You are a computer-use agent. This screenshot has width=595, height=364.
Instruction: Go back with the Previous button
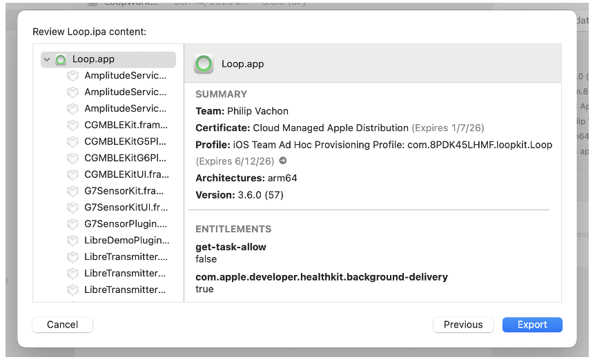(463, 325)
